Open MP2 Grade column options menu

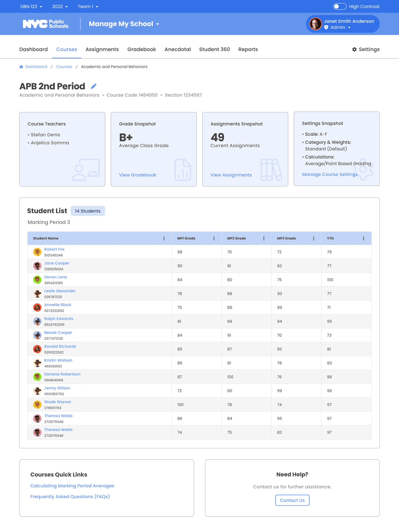point(264,238)
